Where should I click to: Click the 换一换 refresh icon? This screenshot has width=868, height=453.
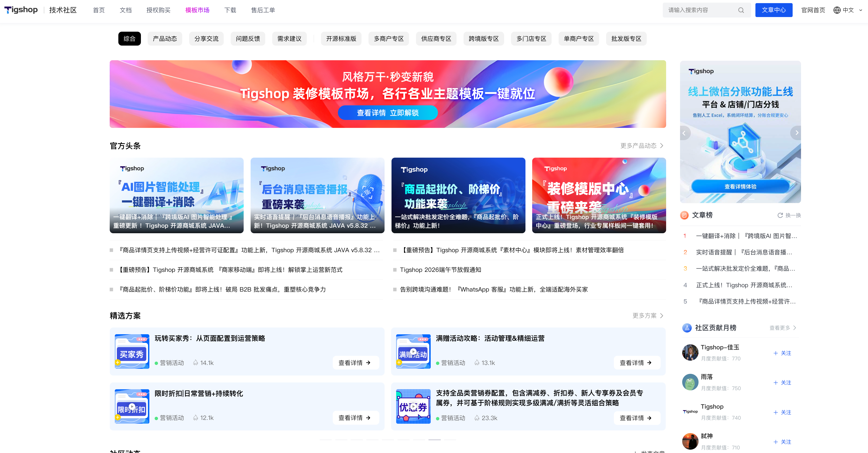(780, 215)
